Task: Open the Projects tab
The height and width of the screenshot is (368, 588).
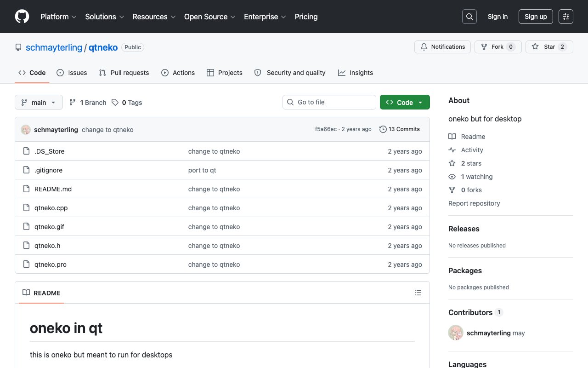Action: [x=225, y=73]
